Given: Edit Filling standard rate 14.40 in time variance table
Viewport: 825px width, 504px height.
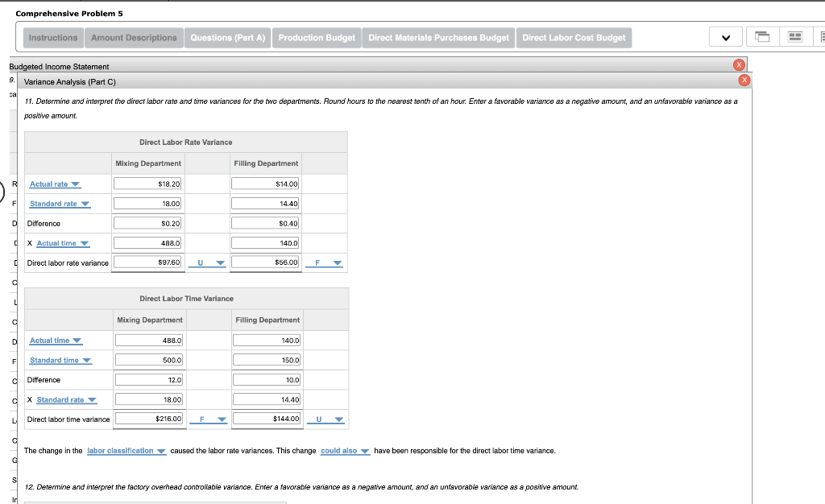Looking at the screenshot, I should click(267, 399).
